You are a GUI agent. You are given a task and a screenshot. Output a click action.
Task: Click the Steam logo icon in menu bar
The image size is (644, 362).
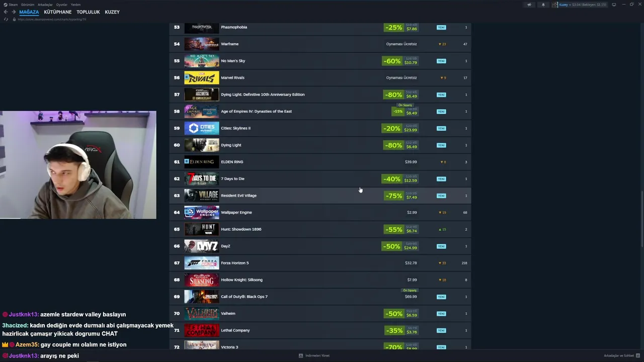pos(6,5)
